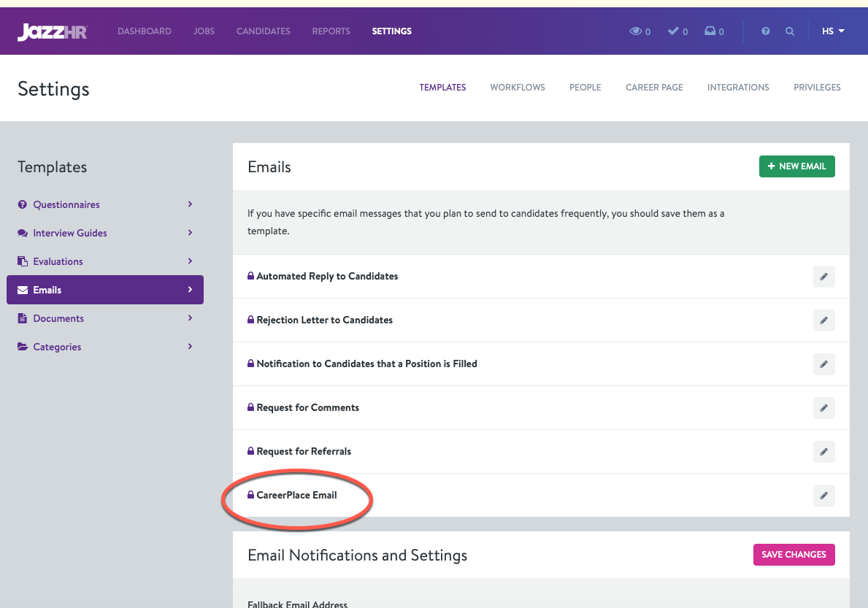Open the HS user account dropdown
Image resolution: width=868 pixels, height=608 pixels.
click(x=833, y=31)
